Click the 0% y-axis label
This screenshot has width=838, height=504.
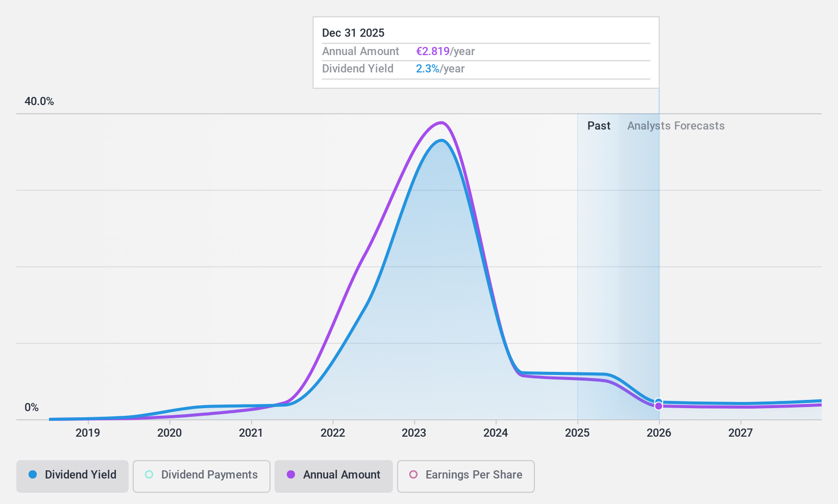tap(32, 408)
